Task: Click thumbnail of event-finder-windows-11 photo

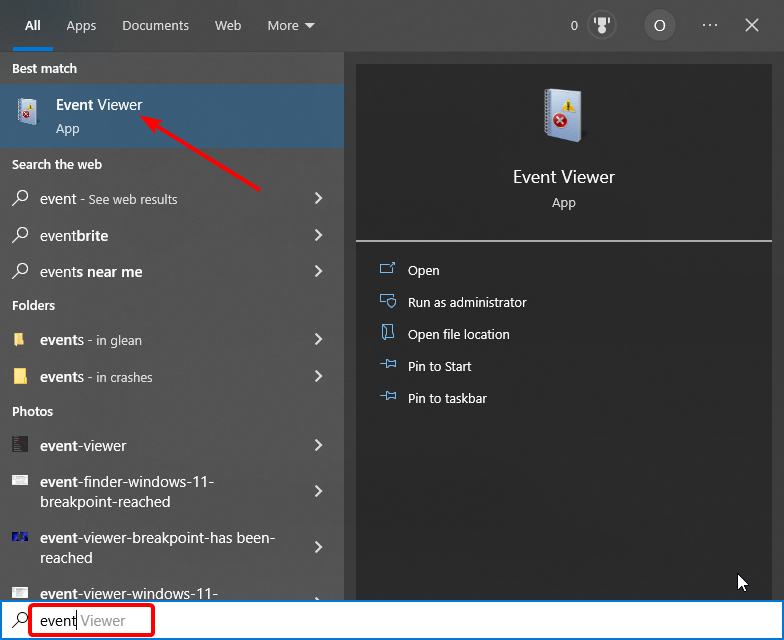Action: 20,480
